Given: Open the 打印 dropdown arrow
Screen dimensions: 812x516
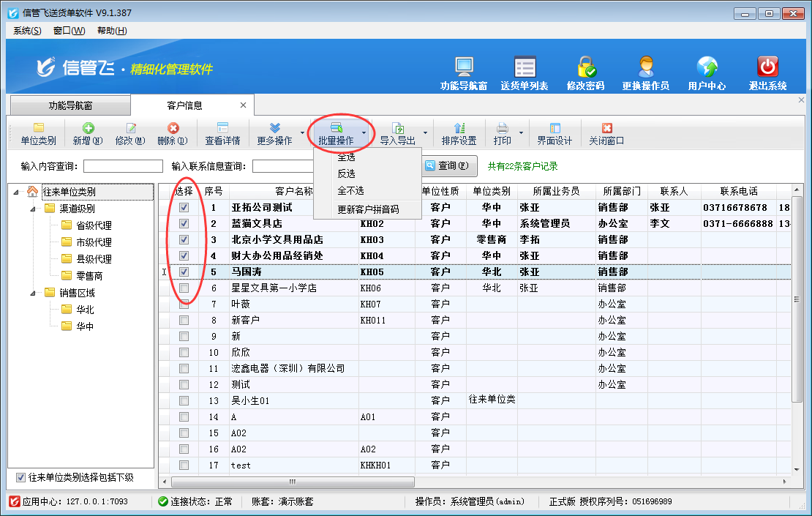Looking at the screenshot, I should pos(522,133).
